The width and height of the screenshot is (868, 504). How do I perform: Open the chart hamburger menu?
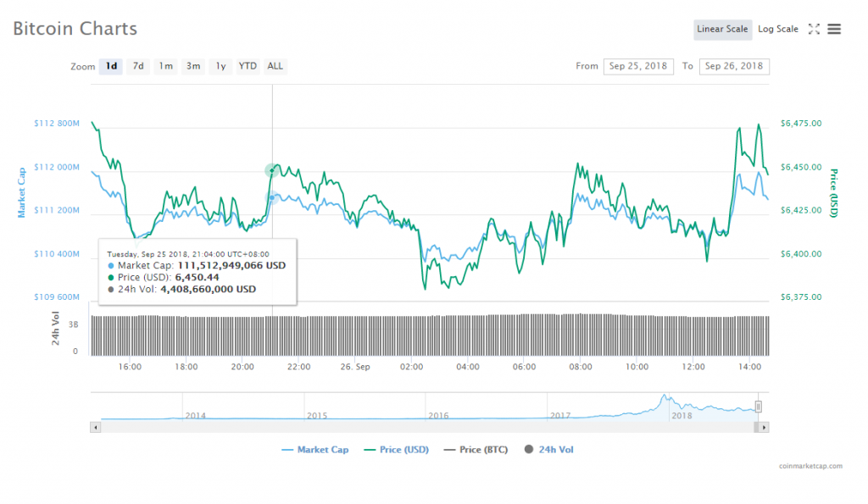[834, 29]
